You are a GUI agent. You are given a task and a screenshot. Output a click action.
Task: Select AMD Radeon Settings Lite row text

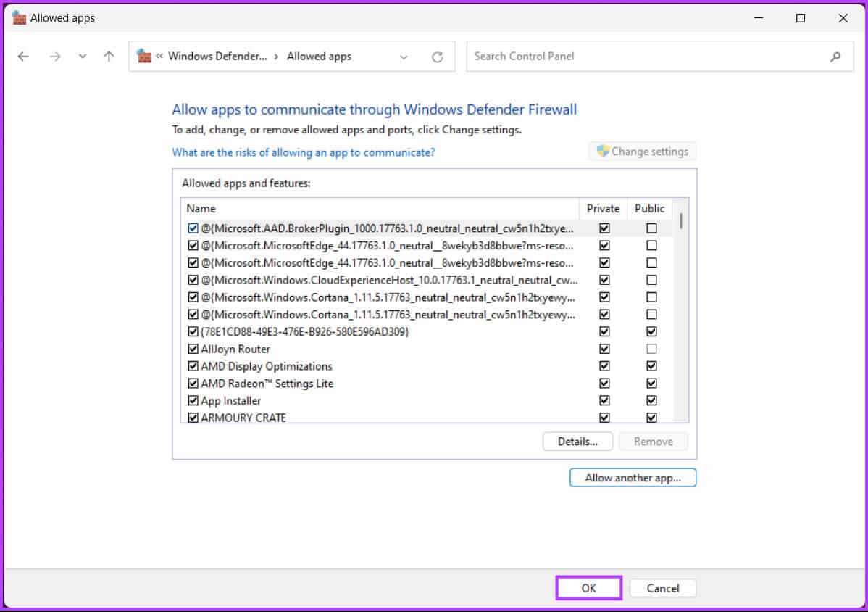coord(267,384)
